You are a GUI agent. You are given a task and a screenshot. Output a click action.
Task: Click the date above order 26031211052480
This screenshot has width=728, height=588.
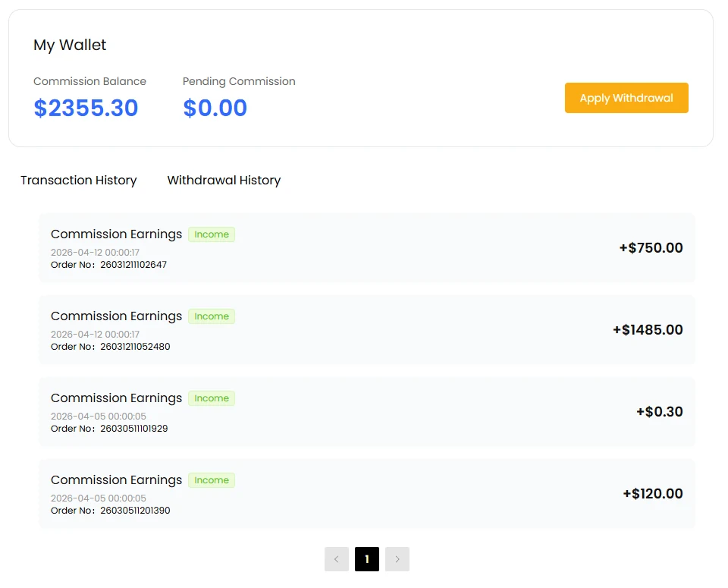click(95, 335)
